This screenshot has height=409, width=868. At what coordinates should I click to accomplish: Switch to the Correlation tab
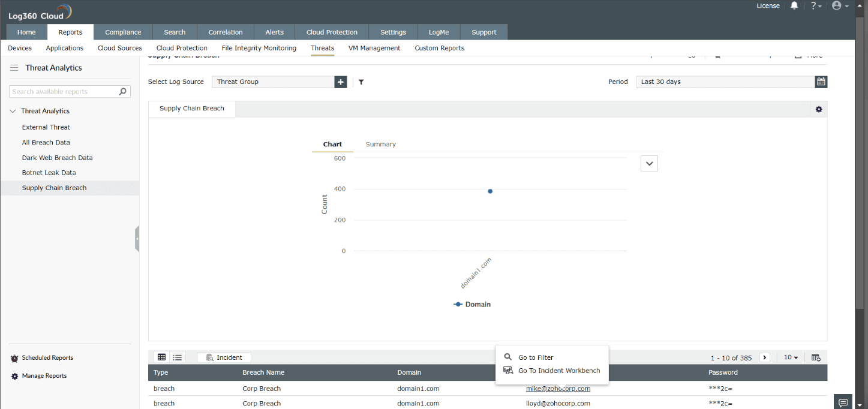tap(226, 32)
